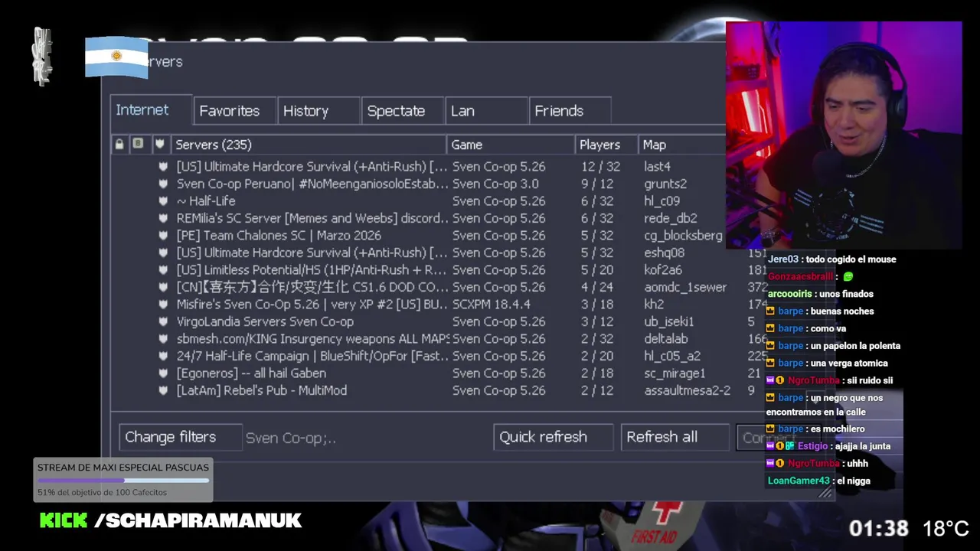Click the assaultmesa2-2 map name

[x=688, y=390]
